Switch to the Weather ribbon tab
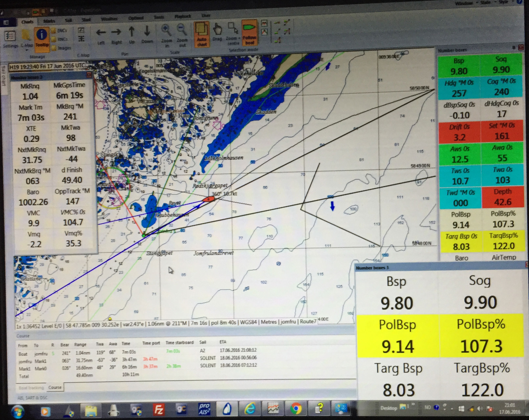The image size is (529, 420). (109, 19)
